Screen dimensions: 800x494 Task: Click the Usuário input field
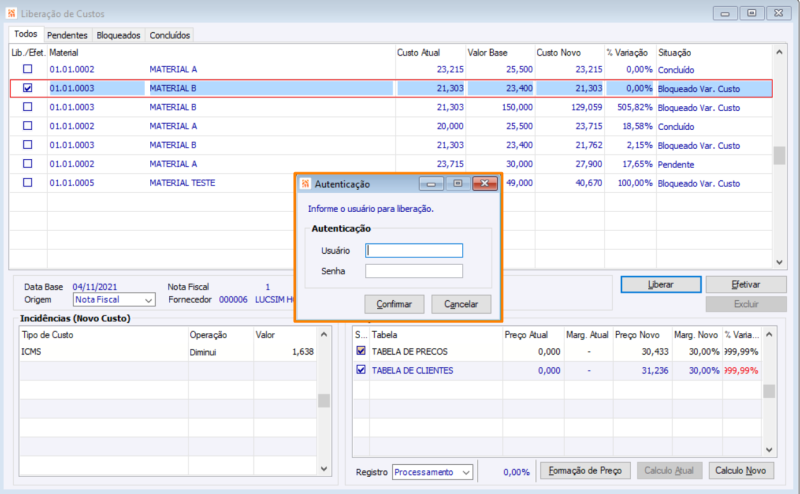pyautogui.click(x=414, y=251)
